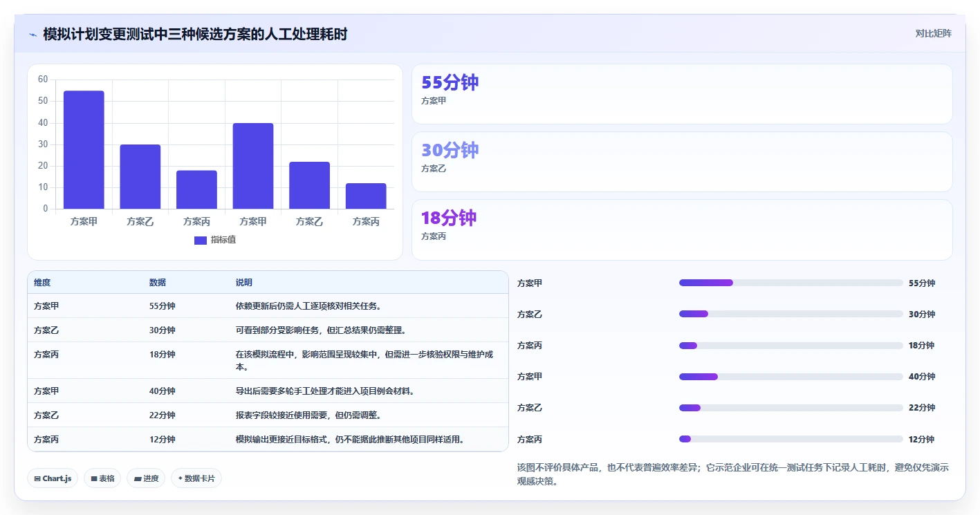Screen dimensions: 980x515
Task: Select the Chart.js chip
Action: click(53, 478)
